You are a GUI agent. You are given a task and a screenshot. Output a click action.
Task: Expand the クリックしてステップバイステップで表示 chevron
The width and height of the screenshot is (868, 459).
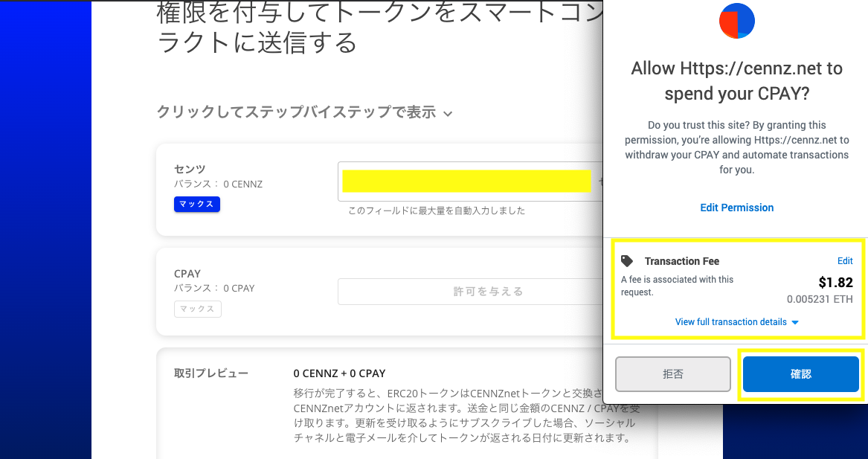(448, 114)
